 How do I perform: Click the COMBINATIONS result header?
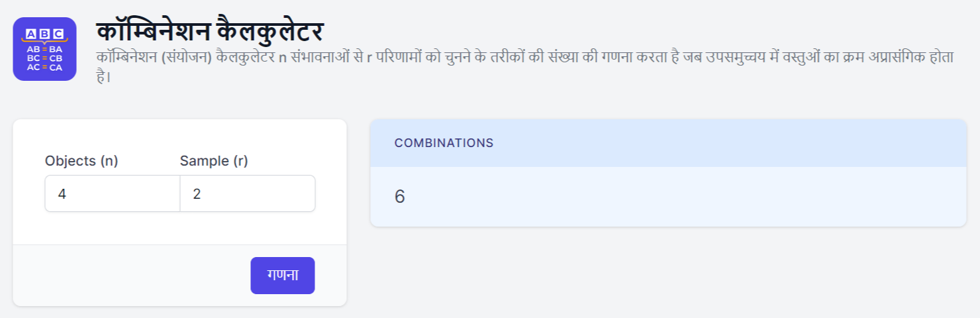pyautogui.click(x=444, y=143)
